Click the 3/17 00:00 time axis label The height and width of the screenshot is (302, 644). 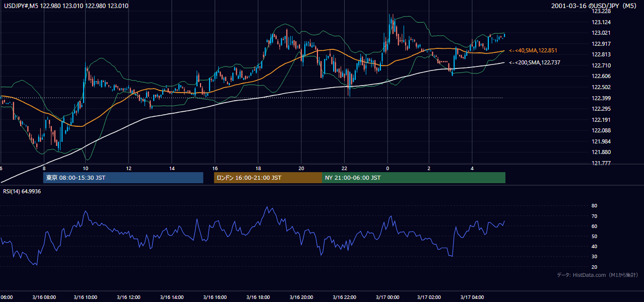(387, 297)
